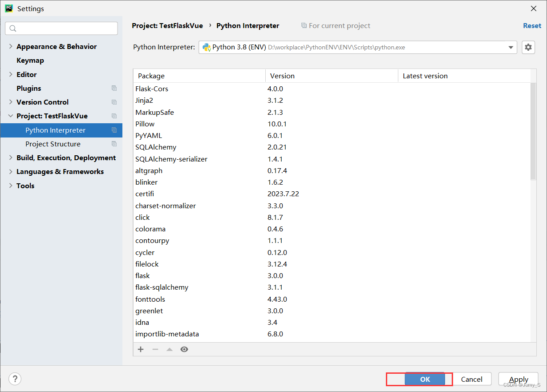The width and height of the screenshot is (547, 392).
Task: Collapse the Project: TestFlaskVue section
Action: point(10,116)
